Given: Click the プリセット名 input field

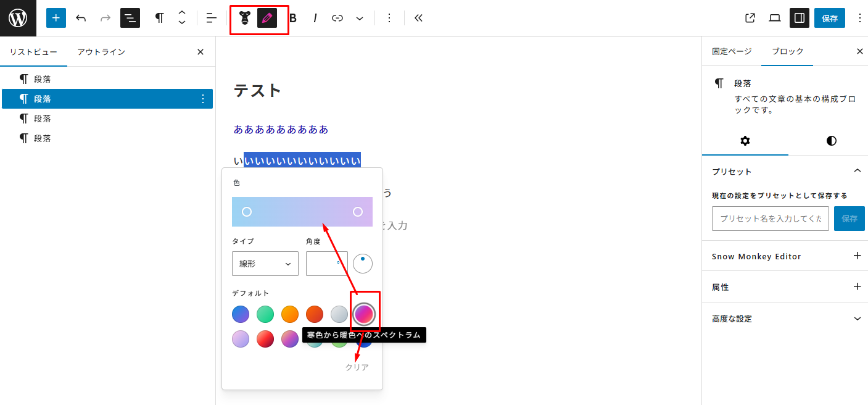Looking at the screenshot, I should pyautogui.click(x=770, y=219).
